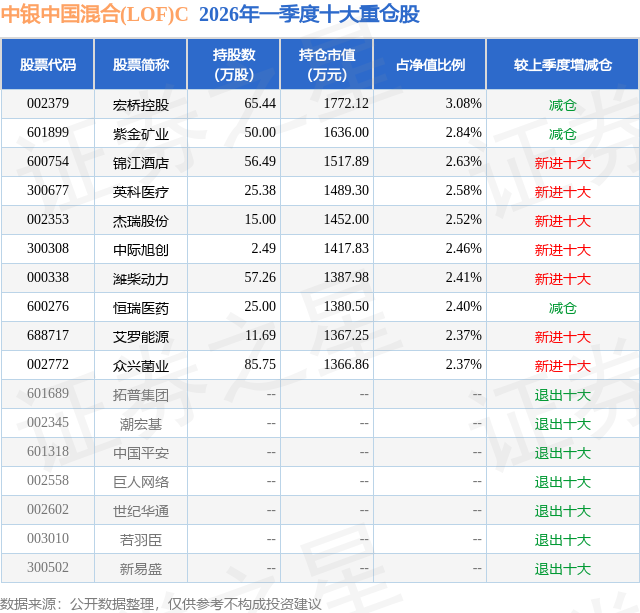Image resolution: width=640 pixels, height=613 pixels.
Task: Select stock name 艾罗能源
Action: pyautogui.click(x=141, y=337)
